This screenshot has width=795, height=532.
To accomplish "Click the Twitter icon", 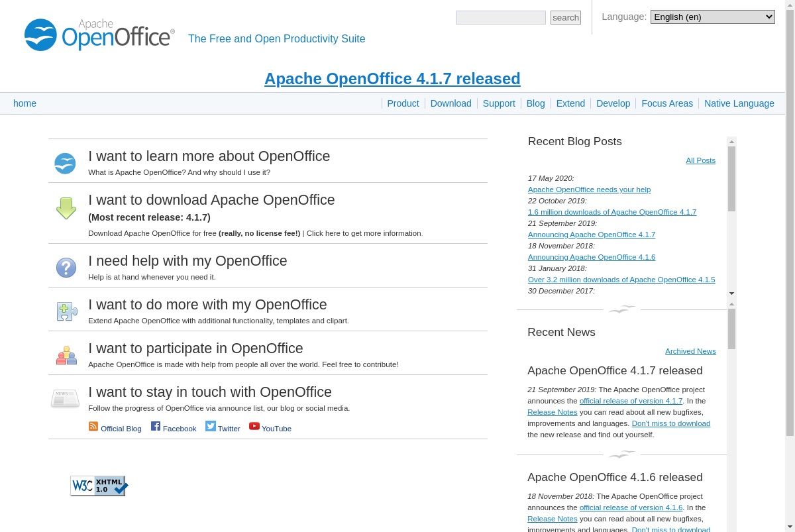I will pos(211,426).
